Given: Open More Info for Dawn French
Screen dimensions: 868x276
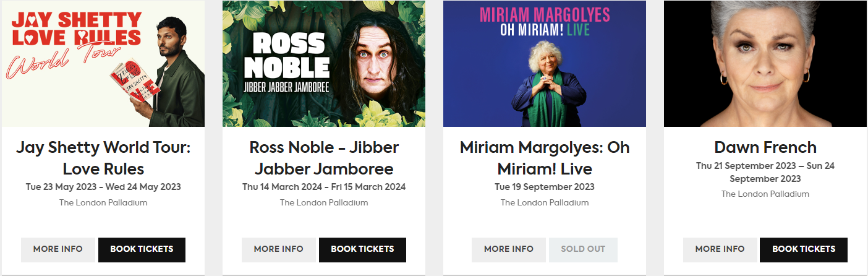Looking at the screenshot, I should click(720, 249).
